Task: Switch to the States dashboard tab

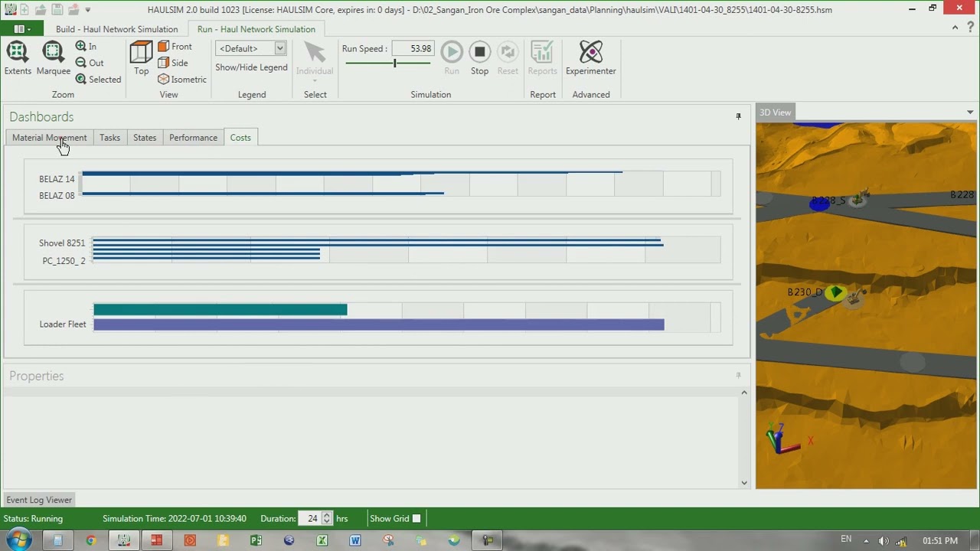Action: coord(145,138)
